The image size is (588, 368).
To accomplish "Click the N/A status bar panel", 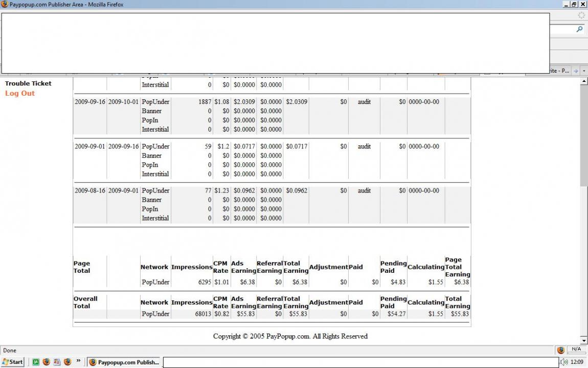I will [x=576, y=350].
